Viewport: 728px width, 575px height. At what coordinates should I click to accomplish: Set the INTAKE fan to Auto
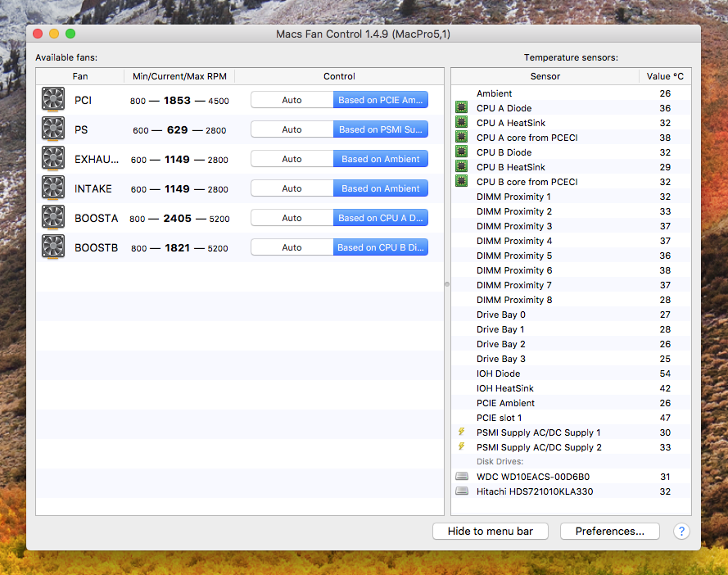coord(292,188)
